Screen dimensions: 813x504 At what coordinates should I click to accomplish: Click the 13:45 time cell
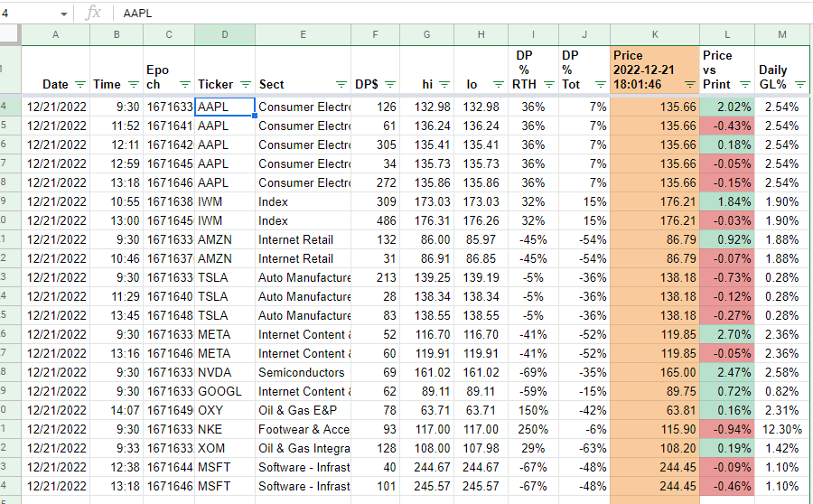click(x=117, y=316)
